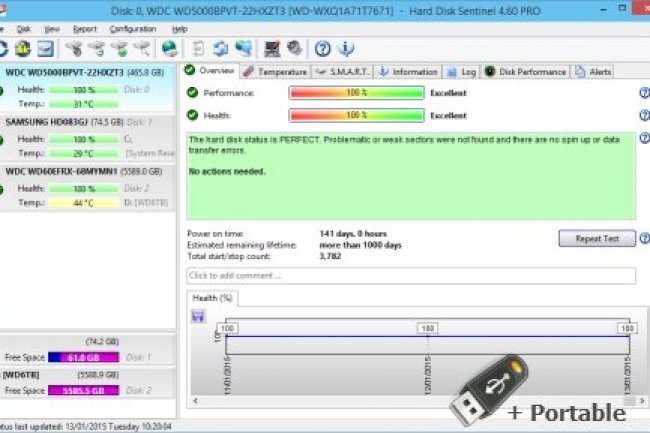Click the disk icon with magnifier badge
The height and width of the screenshot is (433, 650).
[x=142, y=49]
